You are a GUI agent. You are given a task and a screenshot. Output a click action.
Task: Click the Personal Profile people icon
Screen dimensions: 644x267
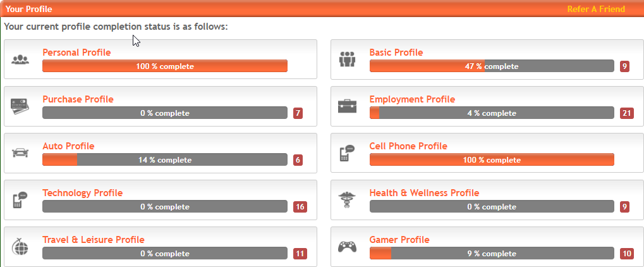pos(20,59)
